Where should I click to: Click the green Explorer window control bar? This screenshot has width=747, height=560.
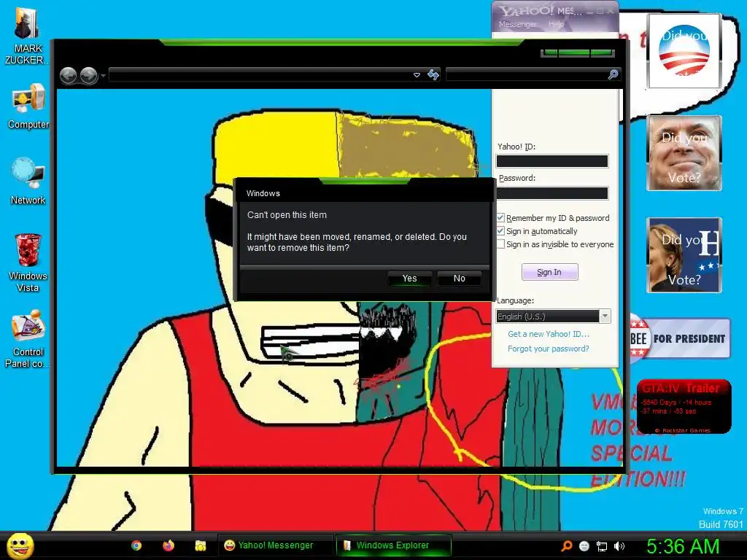click(x=578, y=52)
